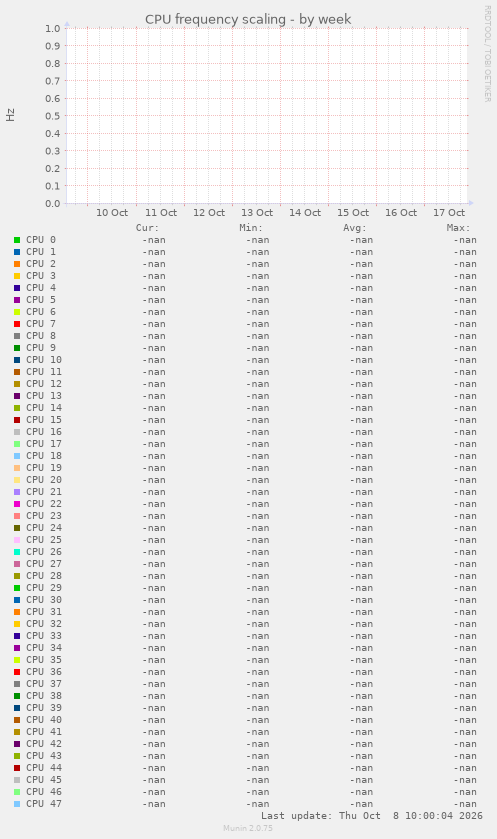Click the '15 Oct' date label

(x=353, y=212)
